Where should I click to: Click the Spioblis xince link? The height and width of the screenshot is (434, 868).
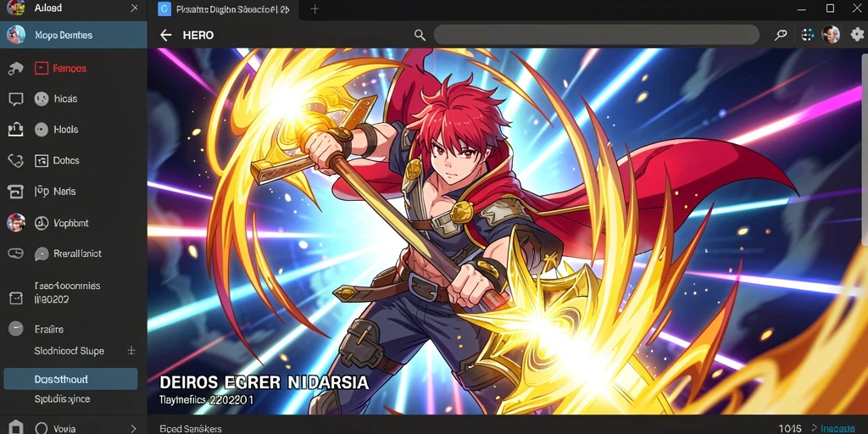62,398
